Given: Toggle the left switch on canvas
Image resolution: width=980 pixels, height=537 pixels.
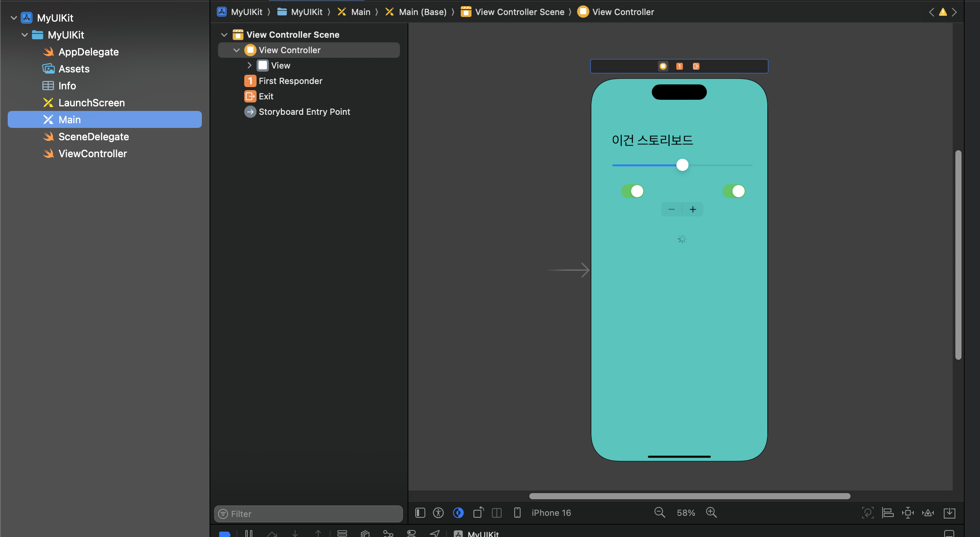Looking at the screenshot, I should [632, 191].
